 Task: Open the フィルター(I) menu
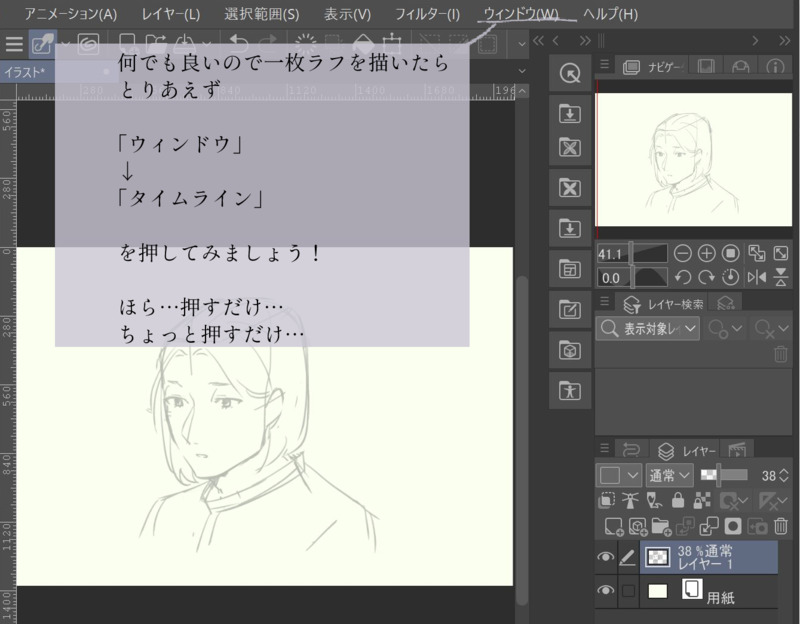point(427,14)
